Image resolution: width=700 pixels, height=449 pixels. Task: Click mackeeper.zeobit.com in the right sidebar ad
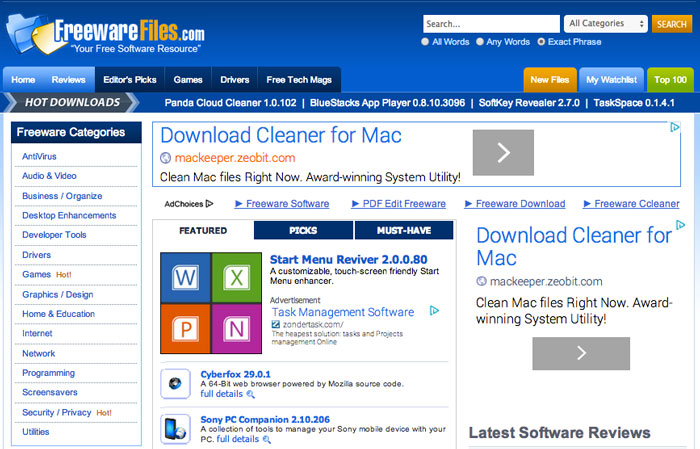click(546, 282)
